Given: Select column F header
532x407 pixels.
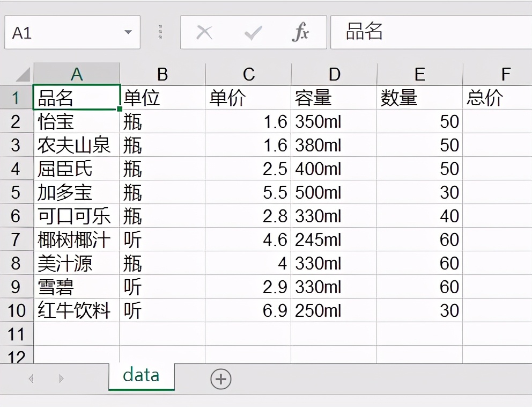Looking at the screenshot, I should (x=497, y=74).
